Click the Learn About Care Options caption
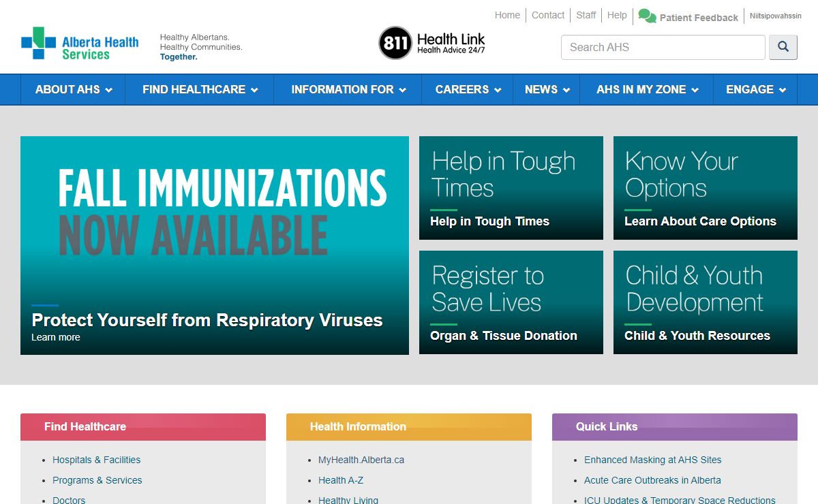 point(700,221)
